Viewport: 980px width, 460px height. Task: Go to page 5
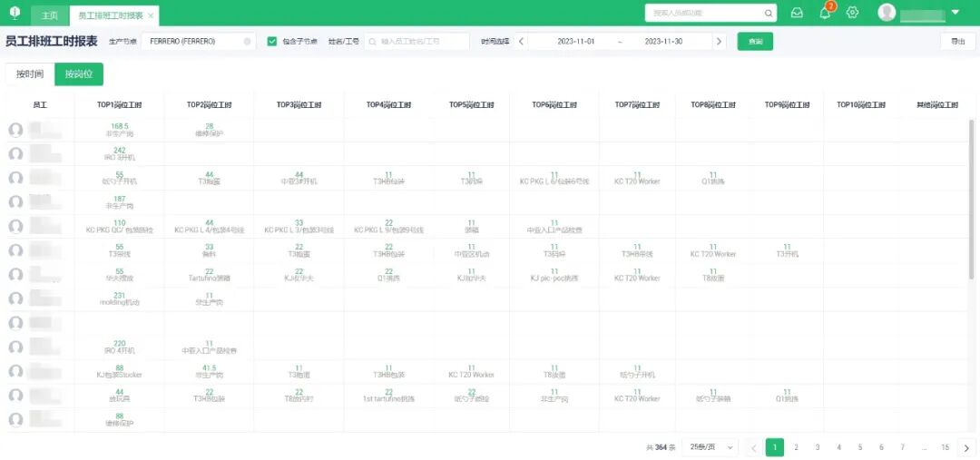860,447
